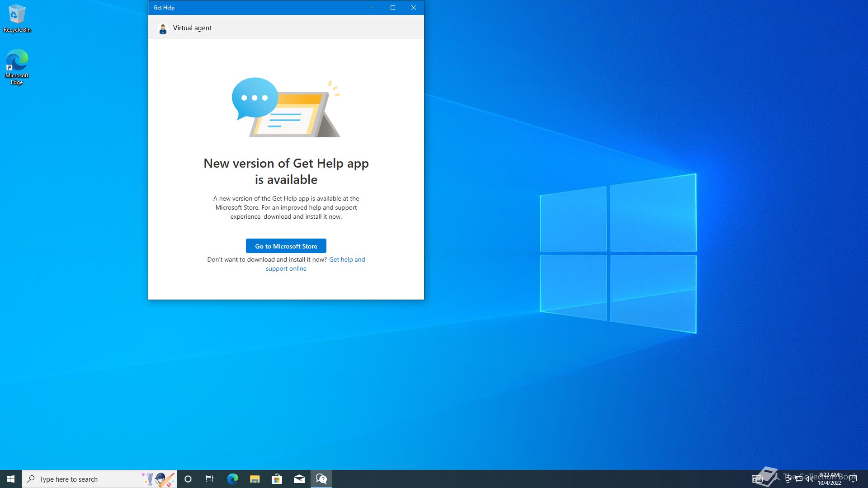This screenshot has width=868, height=488.
Task: Click the Type here to search box
Action: click(99, 479)
